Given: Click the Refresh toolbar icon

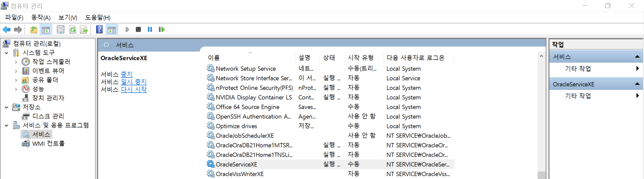Looking at the screenshot, I should pos(72,30).
